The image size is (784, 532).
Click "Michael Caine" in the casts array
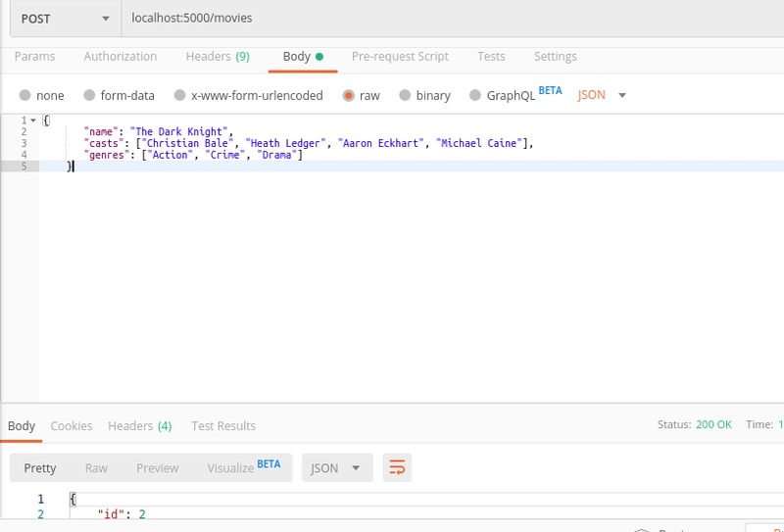coord(479,143)
